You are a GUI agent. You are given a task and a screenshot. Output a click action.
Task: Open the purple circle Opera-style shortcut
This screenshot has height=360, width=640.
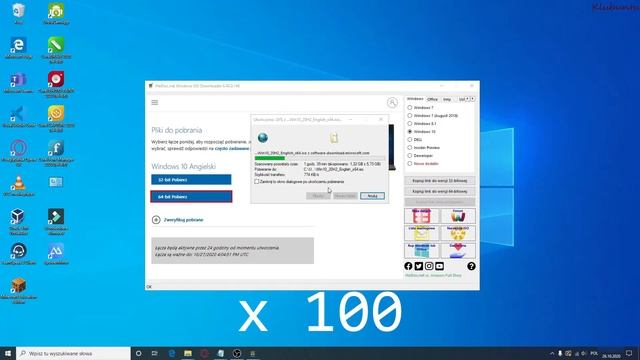[x=18, y=152]
